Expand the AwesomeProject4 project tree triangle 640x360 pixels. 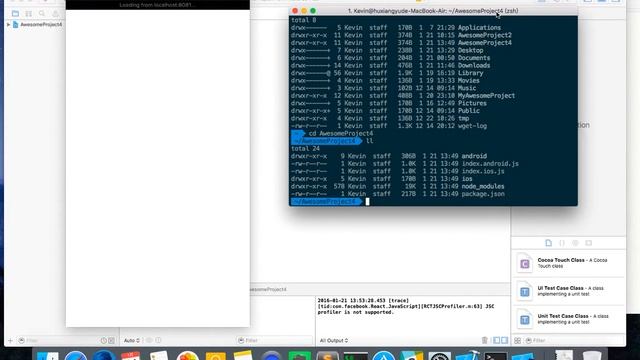(8, 24)
